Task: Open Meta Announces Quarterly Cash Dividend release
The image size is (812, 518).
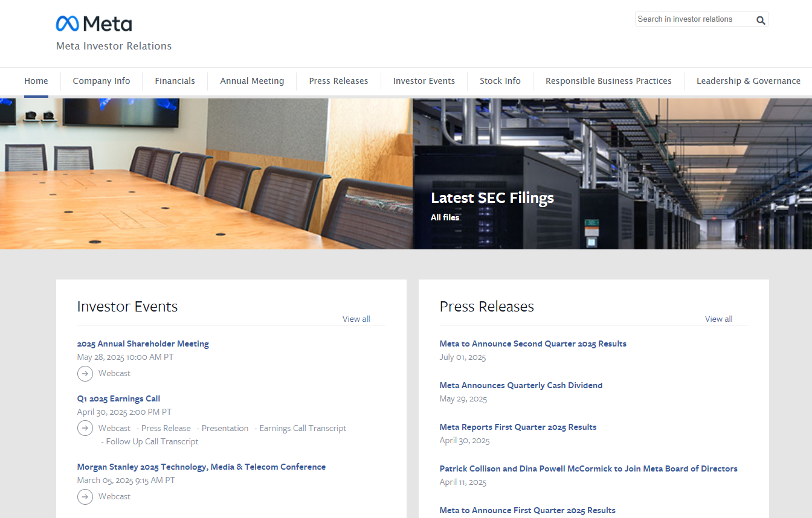Action: (521, 385)
